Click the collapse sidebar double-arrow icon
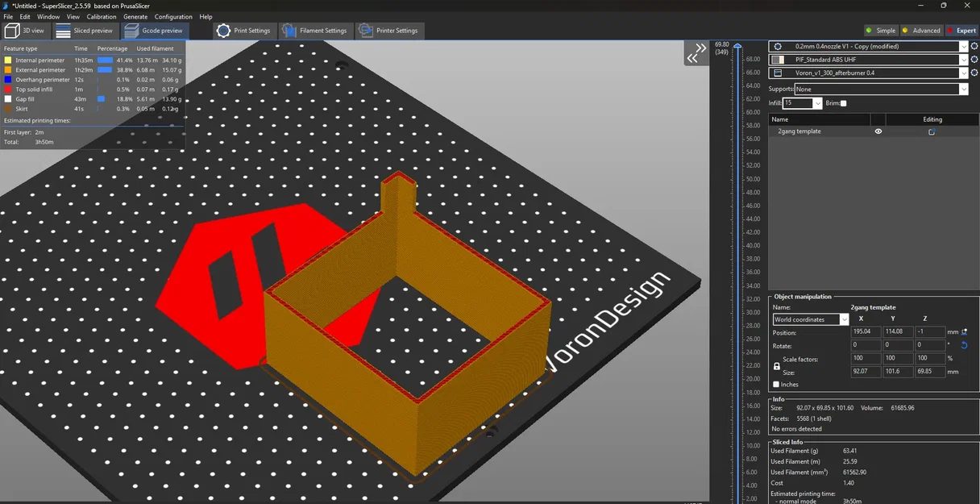980x504 pixels. 696,52
